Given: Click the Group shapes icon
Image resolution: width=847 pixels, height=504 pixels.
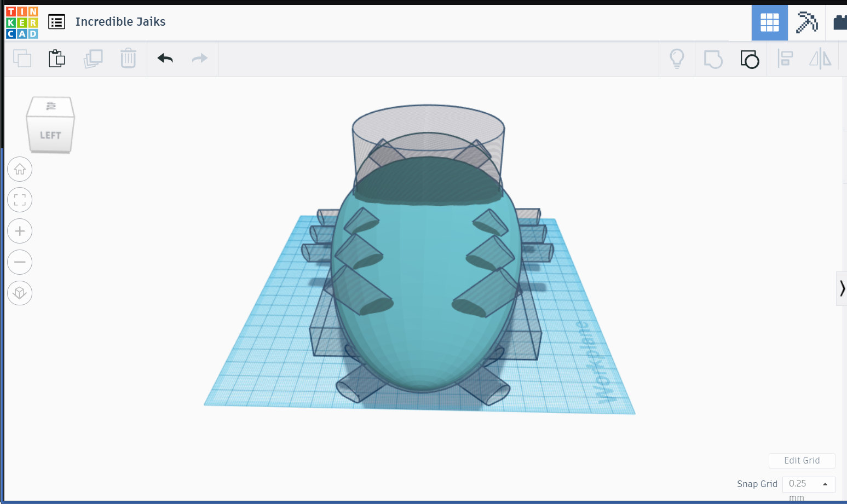Looking at the screenshot, I should coord(713,59).
